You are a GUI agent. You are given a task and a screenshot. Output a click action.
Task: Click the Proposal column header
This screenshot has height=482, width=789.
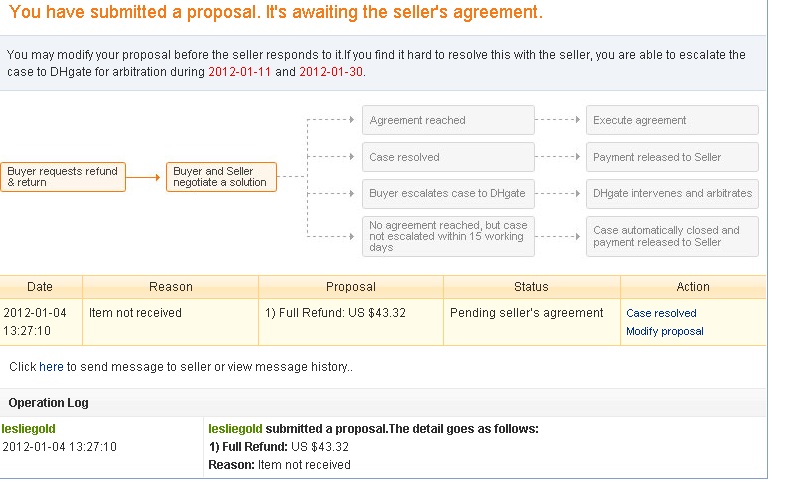click(x=351, y=287)
